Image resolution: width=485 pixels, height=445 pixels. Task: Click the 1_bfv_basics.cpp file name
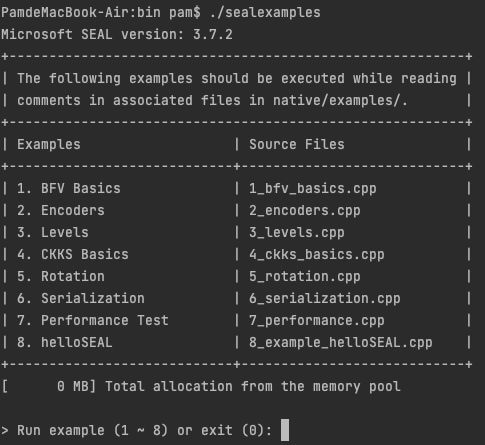point(313,189)
